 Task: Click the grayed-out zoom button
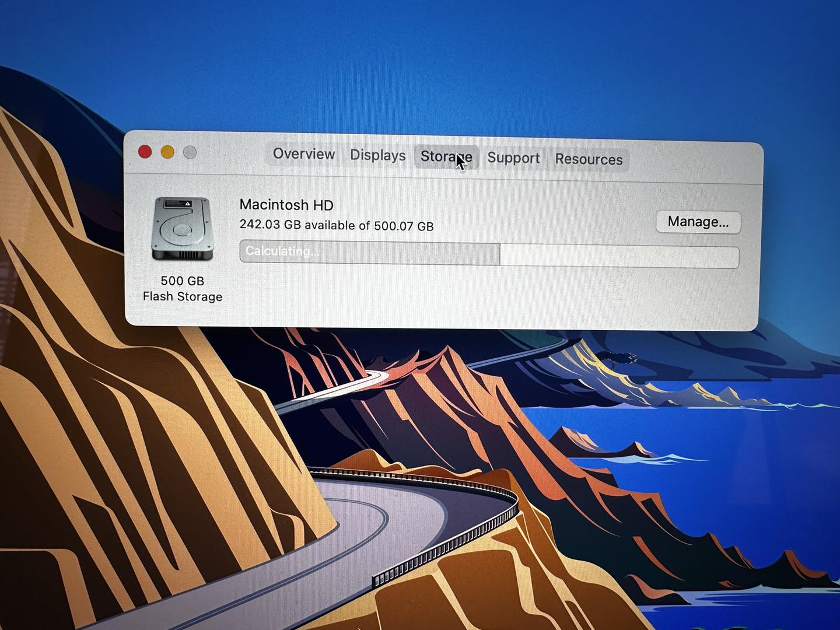point(190,153)
